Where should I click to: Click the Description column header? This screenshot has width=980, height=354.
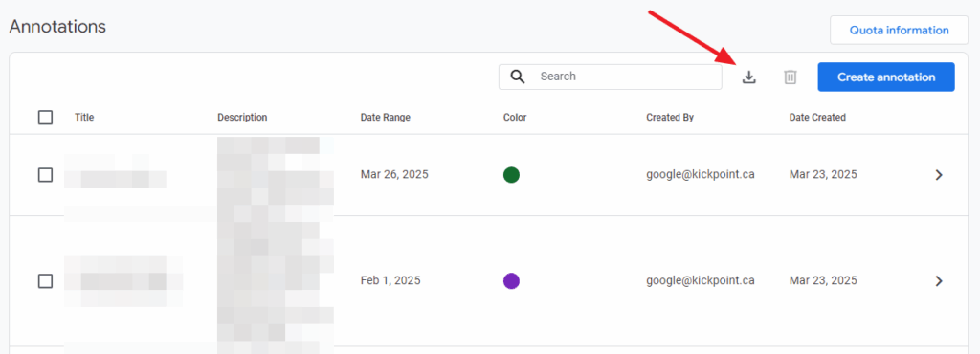242,118
